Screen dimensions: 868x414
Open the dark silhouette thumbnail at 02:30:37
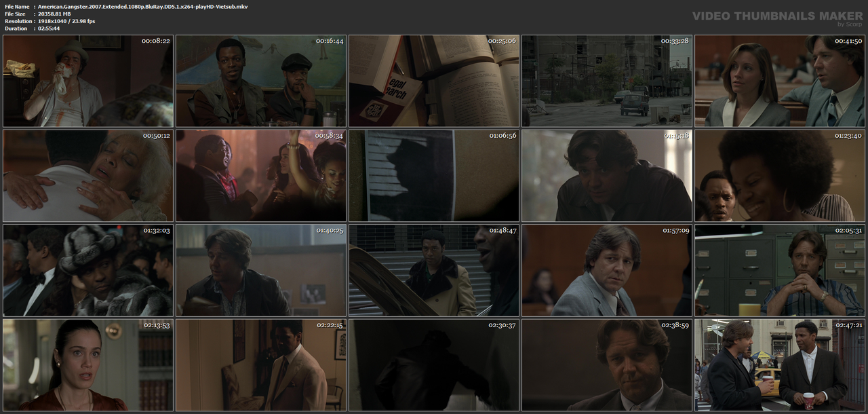pyautogui.click(x=434, y=365)
